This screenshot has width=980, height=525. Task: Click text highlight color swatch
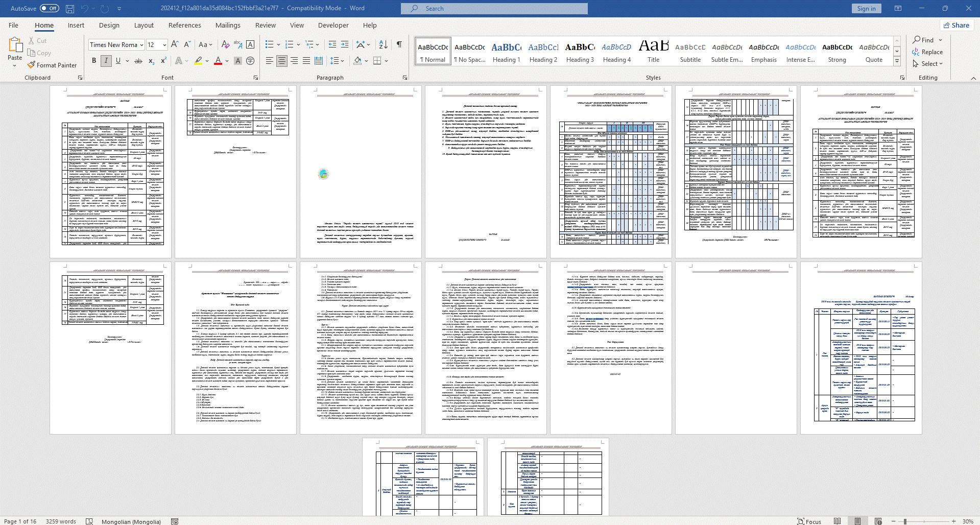pyautogui.click(x=198, y=61)
